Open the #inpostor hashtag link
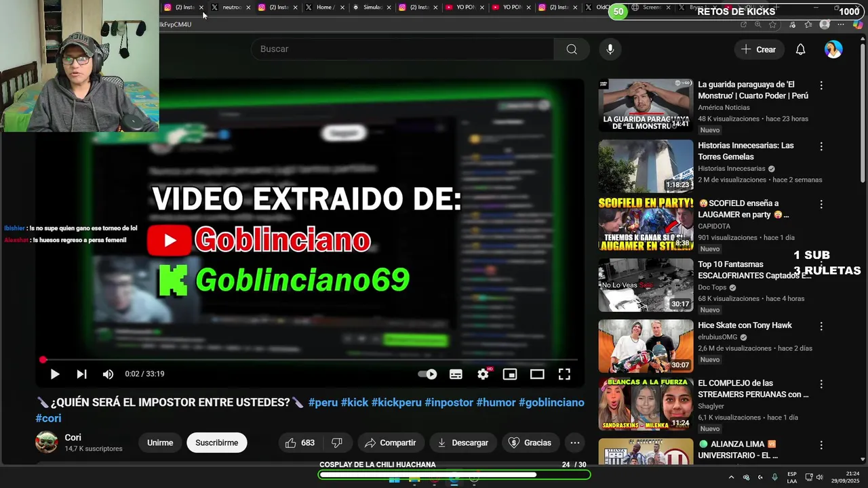The width and height of the screenshot is (868, 488). tap(449, 403)
